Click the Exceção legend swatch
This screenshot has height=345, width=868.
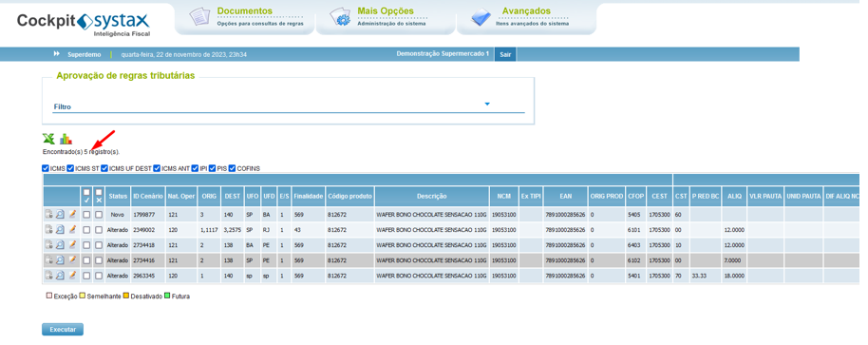pyautogui.click(x=48, y=297)
